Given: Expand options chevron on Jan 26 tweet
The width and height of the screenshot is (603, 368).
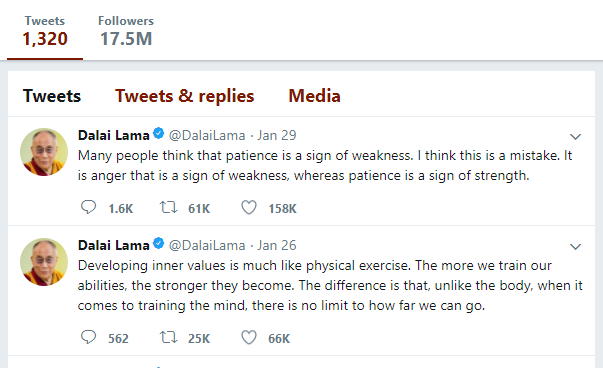Looking at the screenshot, I should tap(575, 246).
